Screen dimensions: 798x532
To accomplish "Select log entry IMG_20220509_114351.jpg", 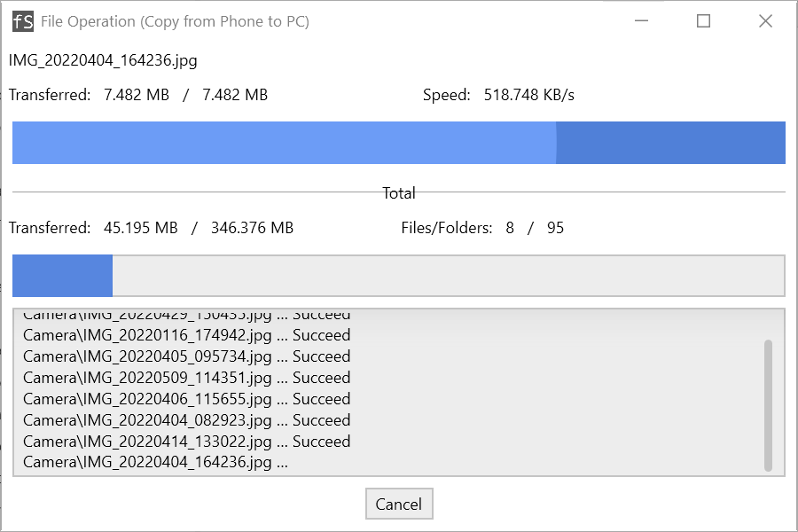I will 187,378.
